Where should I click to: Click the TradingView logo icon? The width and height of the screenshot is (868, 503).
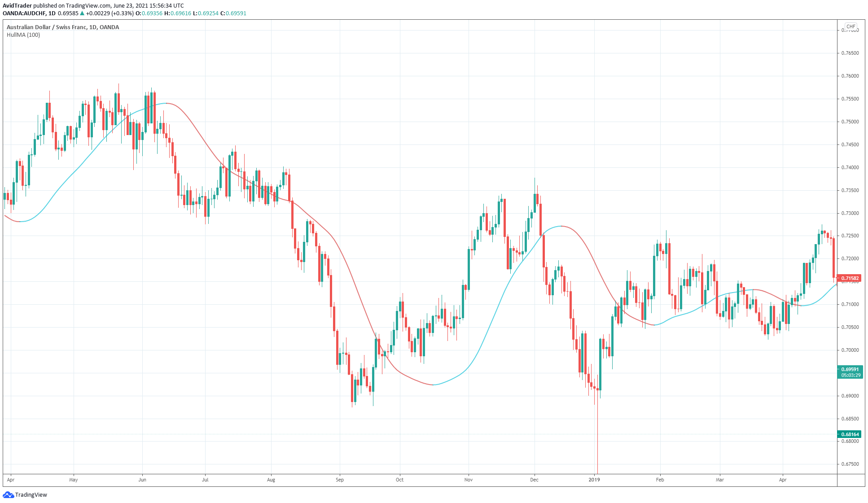8,494
